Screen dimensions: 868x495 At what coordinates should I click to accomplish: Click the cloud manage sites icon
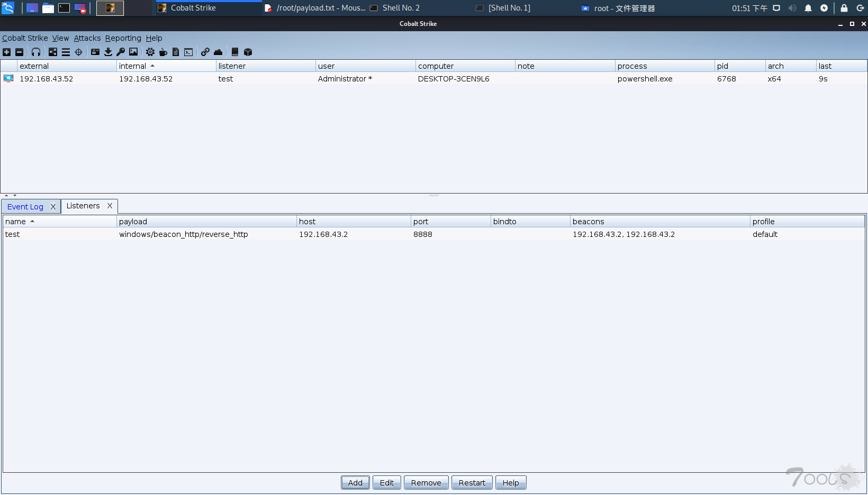point(218,52)
